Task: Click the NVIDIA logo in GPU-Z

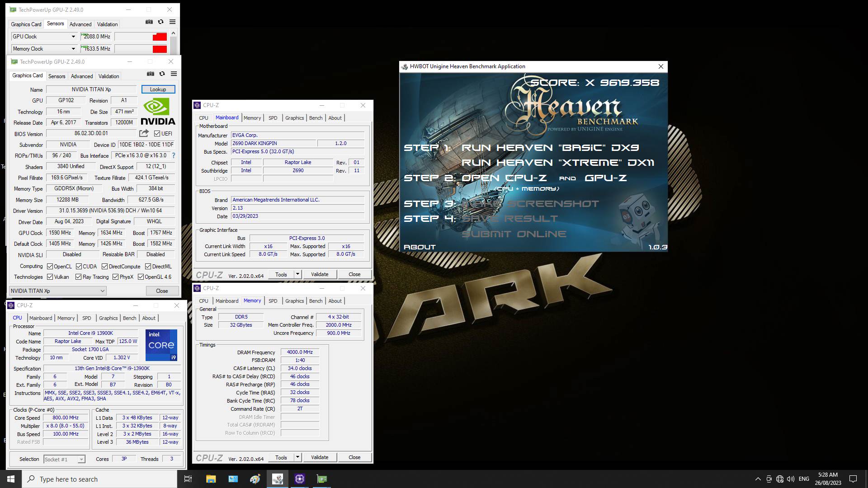Action: (158, 112)
